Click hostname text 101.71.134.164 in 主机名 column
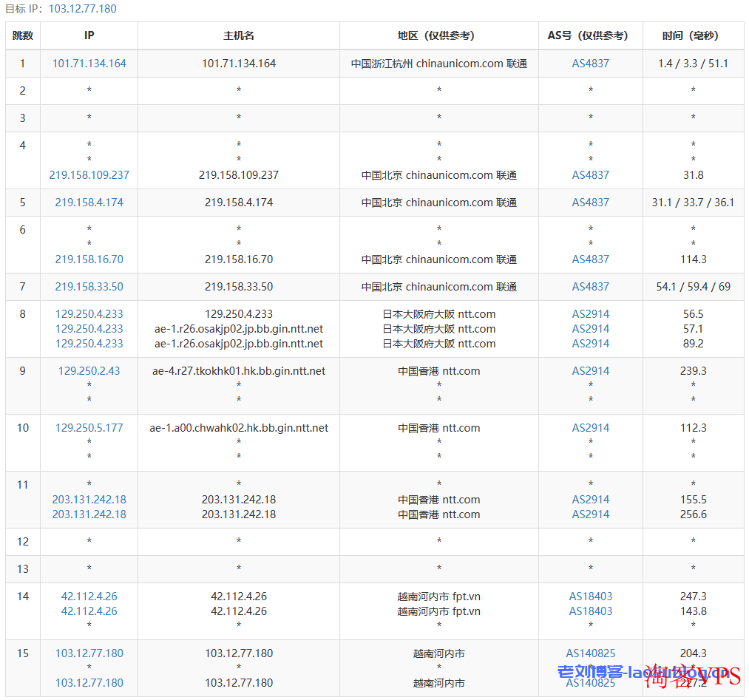 (239, 64)
